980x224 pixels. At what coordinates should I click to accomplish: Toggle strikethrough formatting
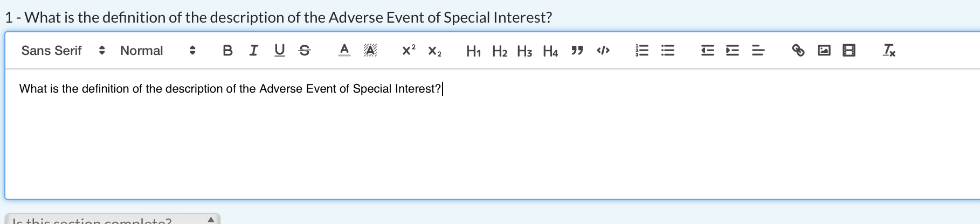click(305, 51)
